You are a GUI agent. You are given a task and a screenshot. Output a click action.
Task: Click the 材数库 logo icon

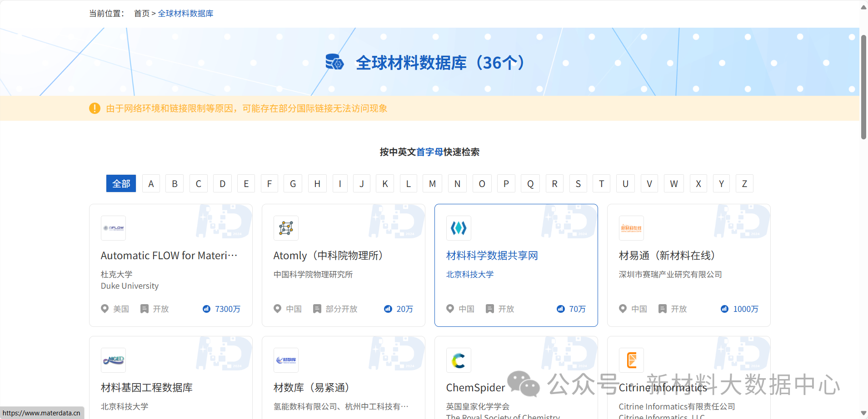[x=286, y=360]
